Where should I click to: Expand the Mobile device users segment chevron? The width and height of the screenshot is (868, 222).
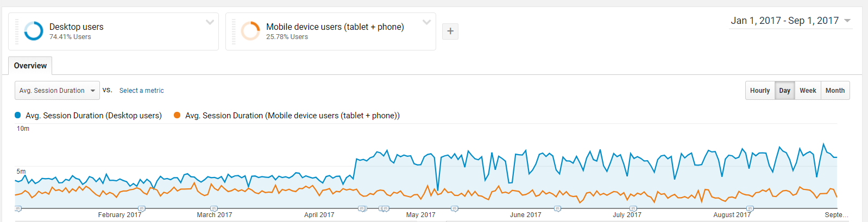(426, 22)
